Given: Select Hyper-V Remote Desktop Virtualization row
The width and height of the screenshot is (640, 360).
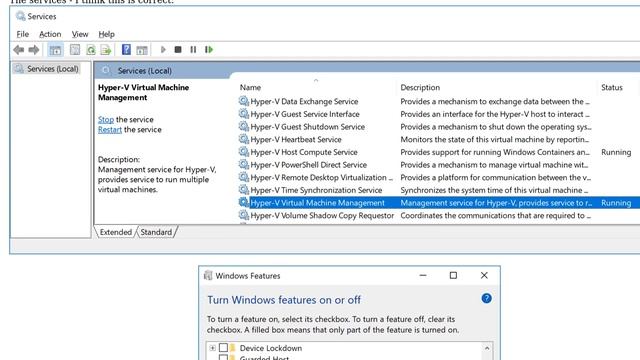Looking at the screenshot, I should click(438, 177).
